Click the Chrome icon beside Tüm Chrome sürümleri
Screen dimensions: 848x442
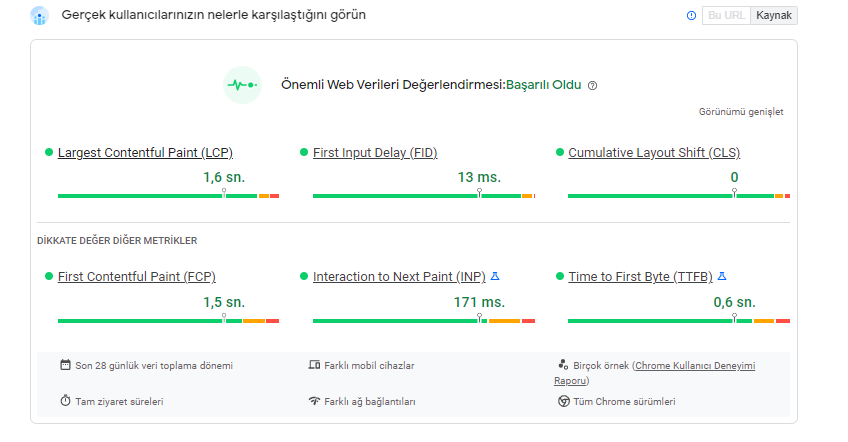[x=564, y=401]
